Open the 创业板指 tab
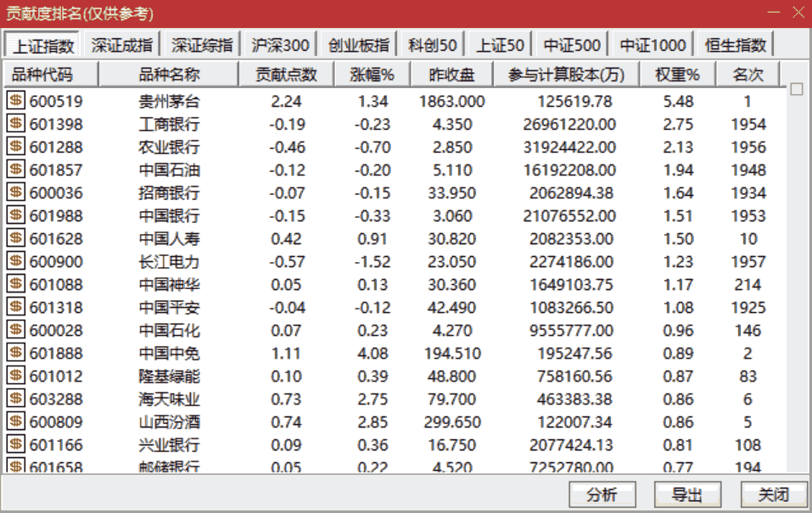Viewport: 812px width, 513px height. (x=358, y=45)
